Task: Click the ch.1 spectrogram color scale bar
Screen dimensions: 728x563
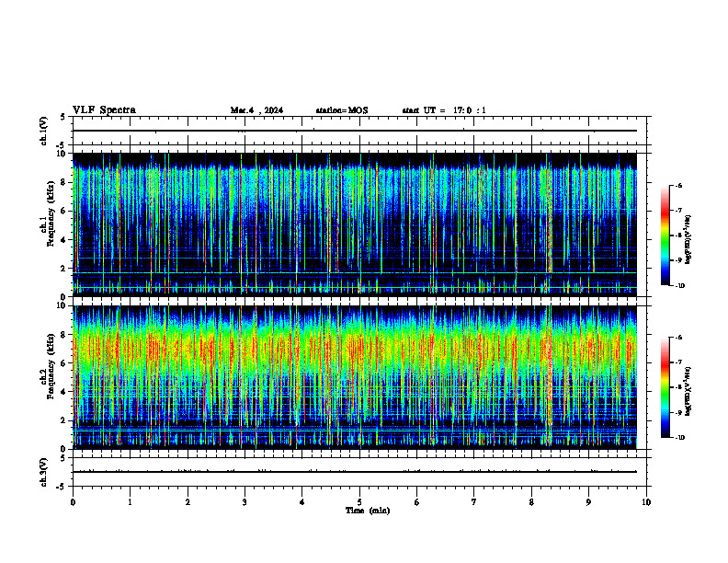Action: 665,236
